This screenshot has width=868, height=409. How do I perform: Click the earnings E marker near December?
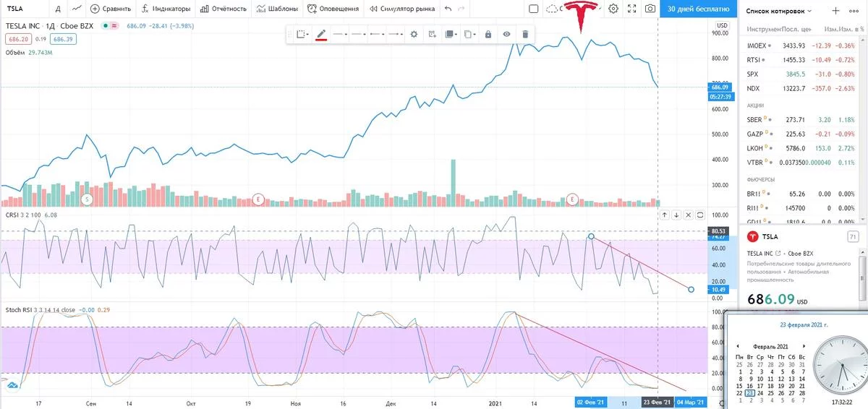[258, 199]
